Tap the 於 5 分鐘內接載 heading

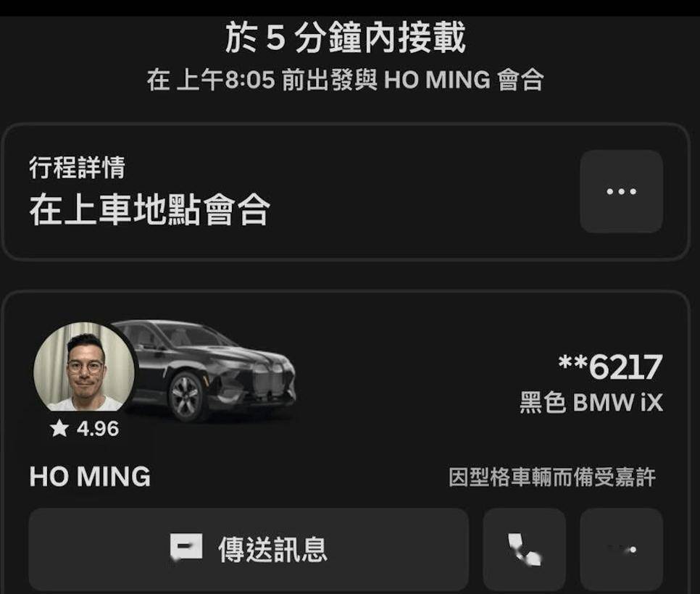tap(346, 38)
